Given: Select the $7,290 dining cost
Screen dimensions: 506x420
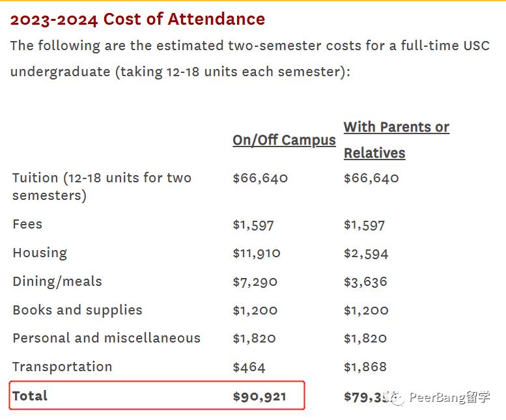Looking at the screenshot, I should [255, 281].
